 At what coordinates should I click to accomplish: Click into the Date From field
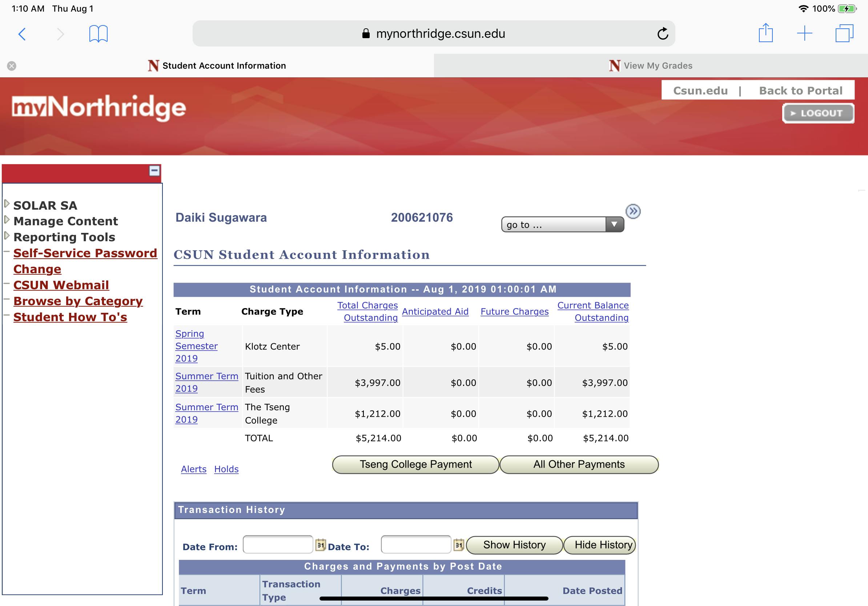tap(278, 544)
